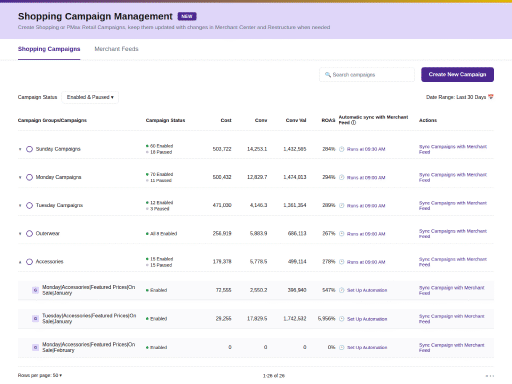Open Date Range Last 30 Days selector
The image size is (512, 384).
tap(459, 97)
